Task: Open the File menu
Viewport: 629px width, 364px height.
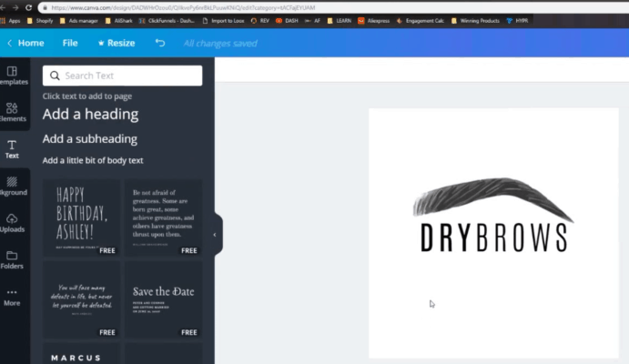Action: click(x=70, y=43)
